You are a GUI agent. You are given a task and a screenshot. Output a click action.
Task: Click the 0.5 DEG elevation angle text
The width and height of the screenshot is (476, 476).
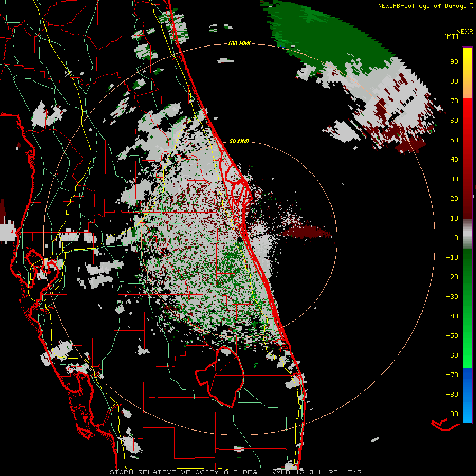[x=241, y=472]
